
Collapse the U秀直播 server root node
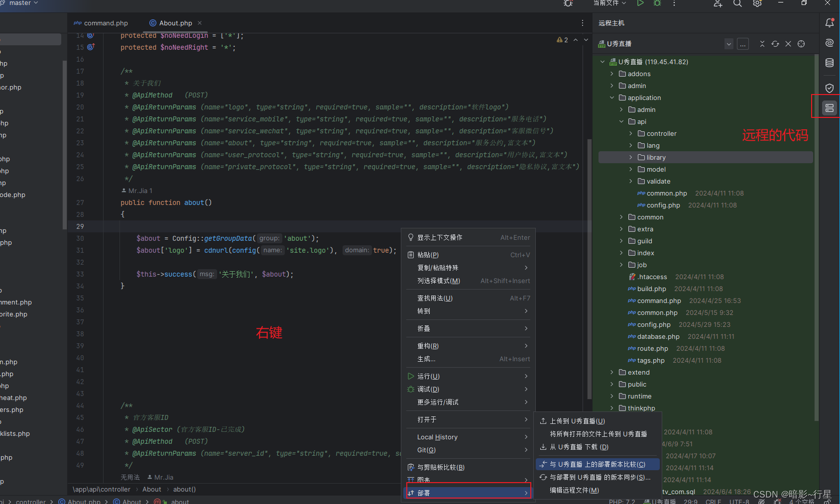point(602,62)
